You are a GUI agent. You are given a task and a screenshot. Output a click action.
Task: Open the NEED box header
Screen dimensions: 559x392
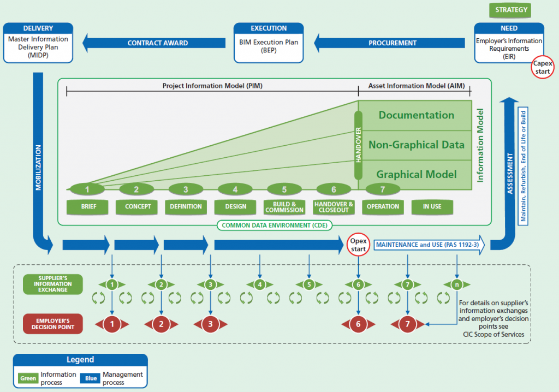[x=509, y=28]
